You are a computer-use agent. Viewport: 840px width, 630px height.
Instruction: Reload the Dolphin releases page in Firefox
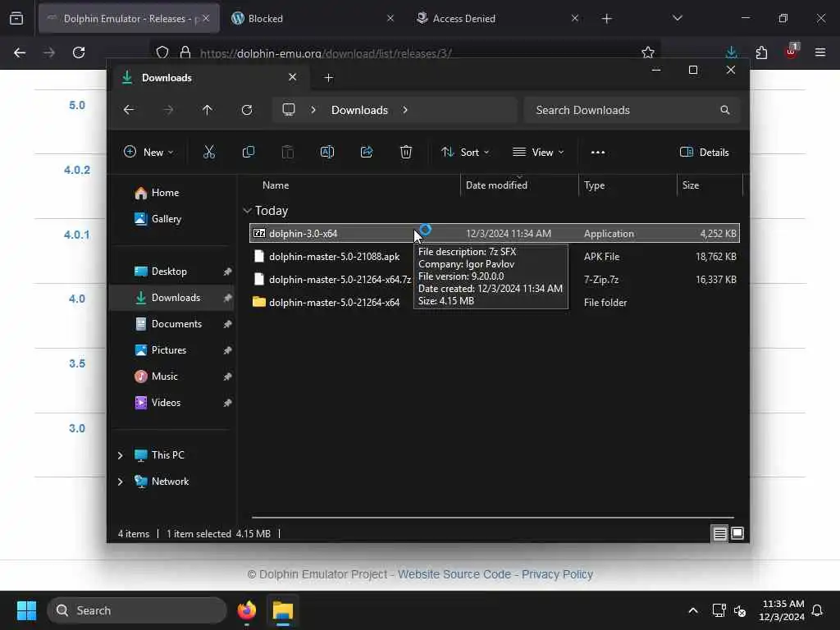click(79, 52)
